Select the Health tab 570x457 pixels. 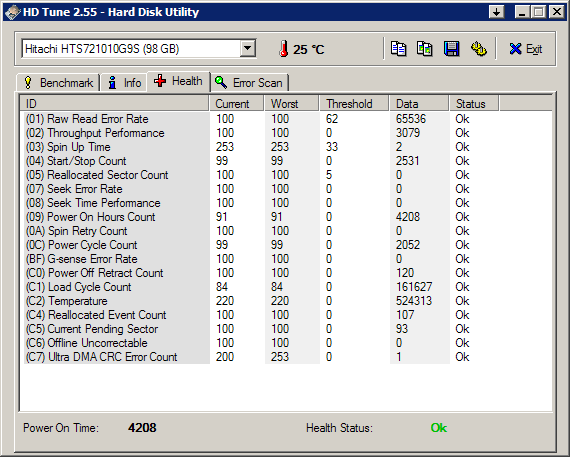(178, 81)
